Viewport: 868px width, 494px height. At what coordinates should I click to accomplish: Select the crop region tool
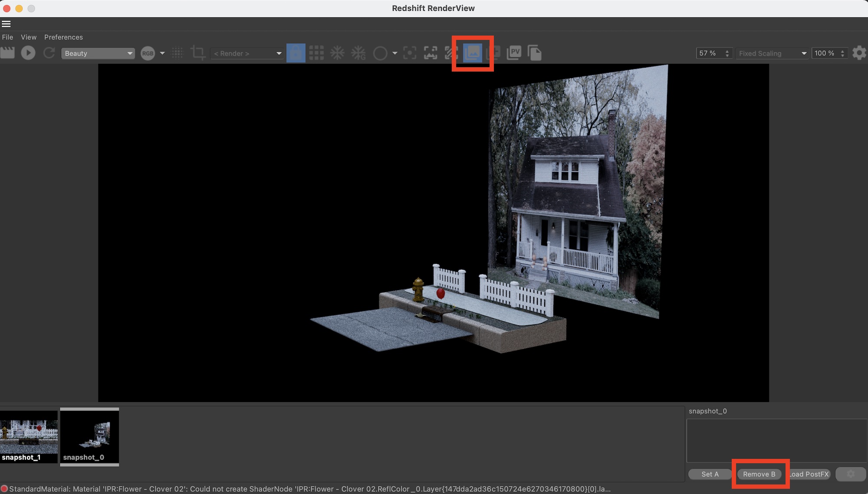pyautogui.click(x=198, y=53)
